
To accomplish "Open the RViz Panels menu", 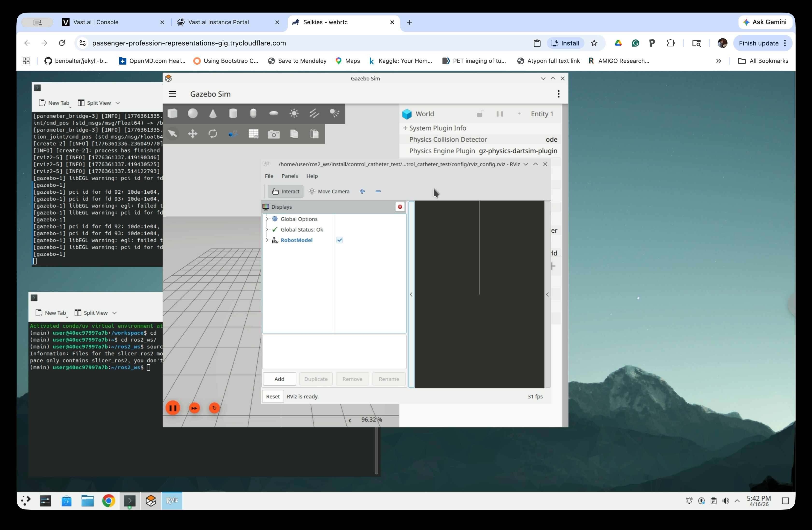I will click(289, 176).
